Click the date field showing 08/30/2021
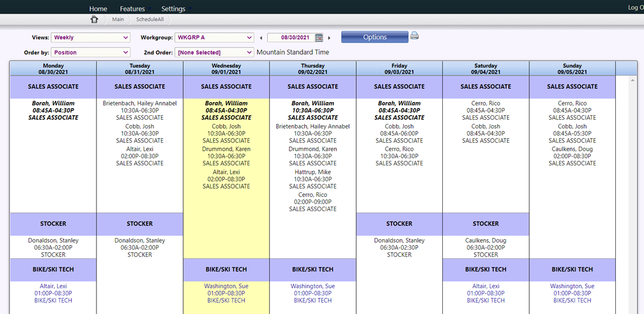 click(x=291, y=37)
